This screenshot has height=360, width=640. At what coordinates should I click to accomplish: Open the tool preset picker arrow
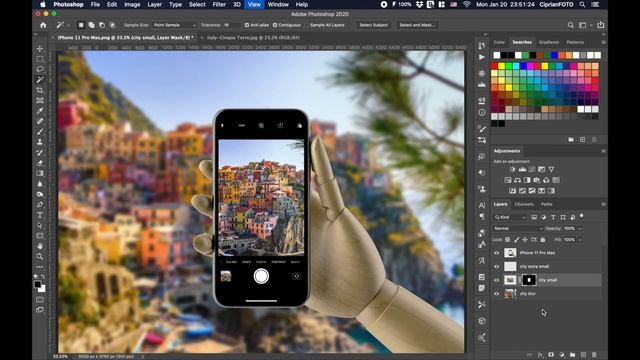(x=68, y=25)
